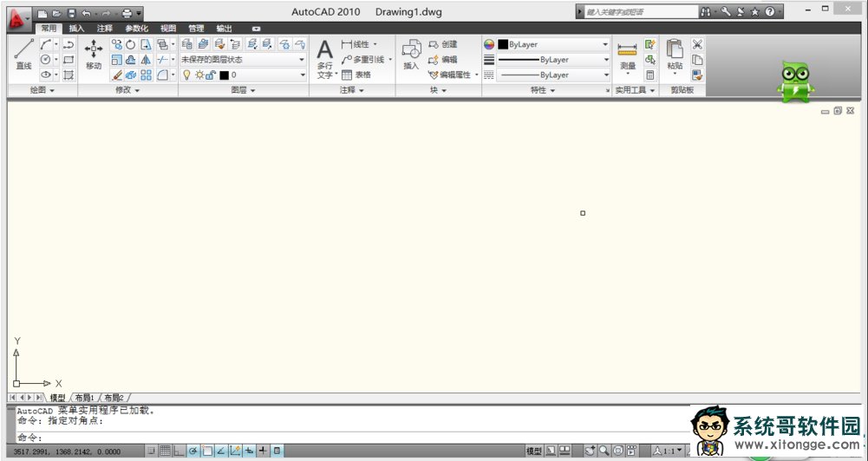
Task: Click the AutoCAD application menu logo
Action: tap(18, 14)
